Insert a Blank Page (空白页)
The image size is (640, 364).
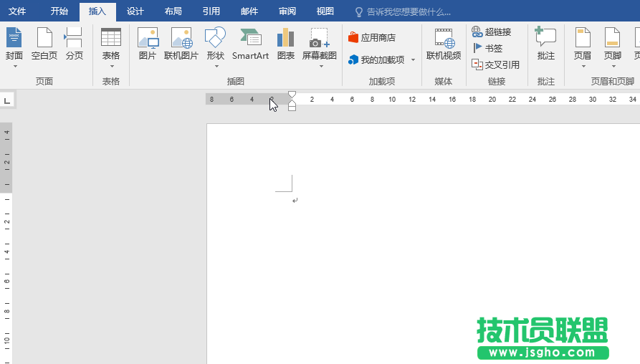tap(44, 43)
